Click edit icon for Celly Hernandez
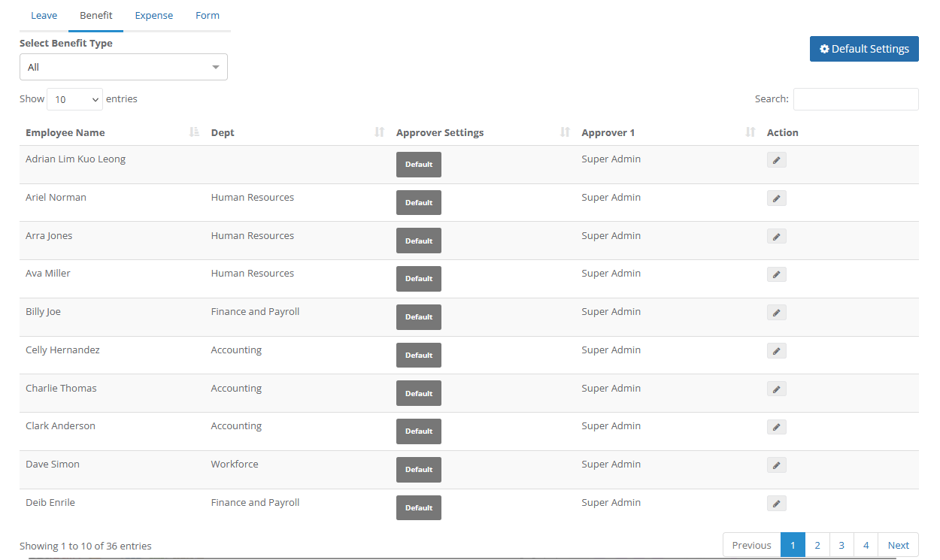The height and width of the screenshot is (560, 940). pyautogui.click(x=777, y=351)
